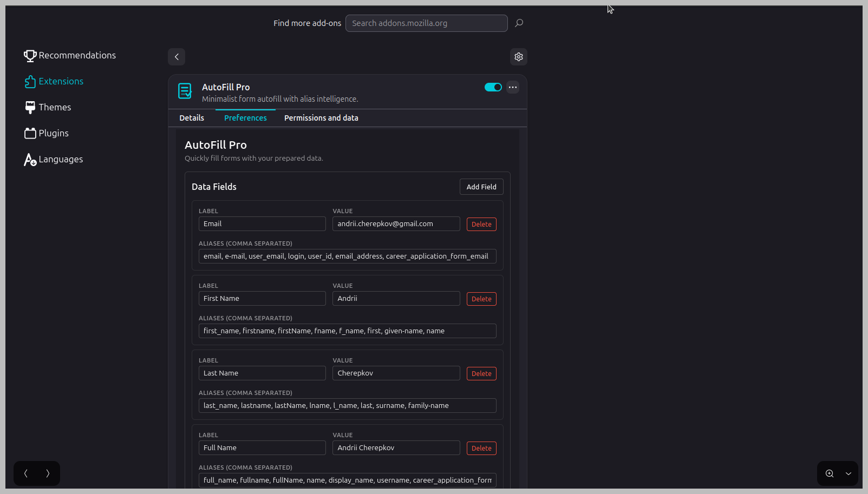Go to next page with right arrow

click(48, 473)
